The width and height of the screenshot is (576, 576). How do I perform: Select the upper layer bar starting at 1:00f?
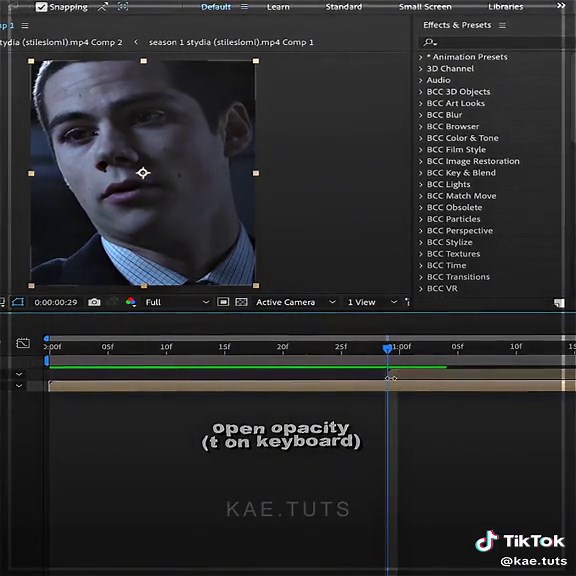click(x=482, y=374)
